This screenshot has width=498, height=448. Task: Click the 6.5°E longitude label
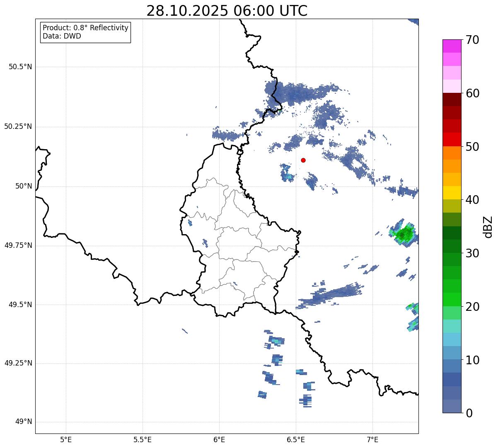(x=296, y=439)
